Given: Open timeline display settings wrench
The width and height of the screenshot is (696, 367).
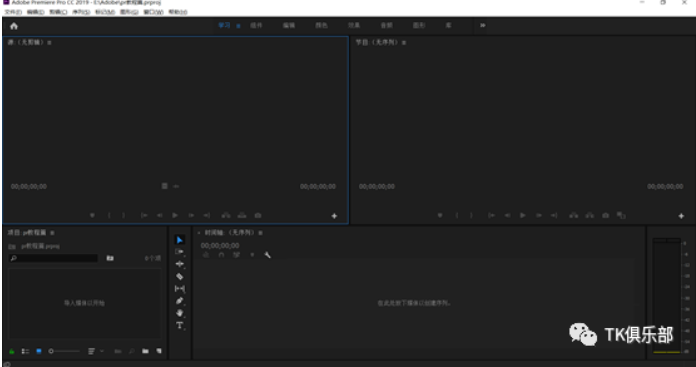Looking at the screenshot, I should (x=268, y=255).
